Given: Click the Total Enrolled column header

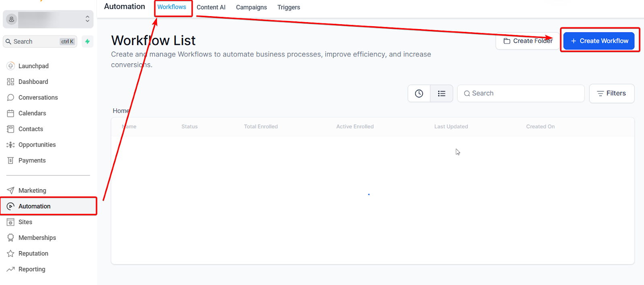Looking at the screenshot, I should point(261,127).
